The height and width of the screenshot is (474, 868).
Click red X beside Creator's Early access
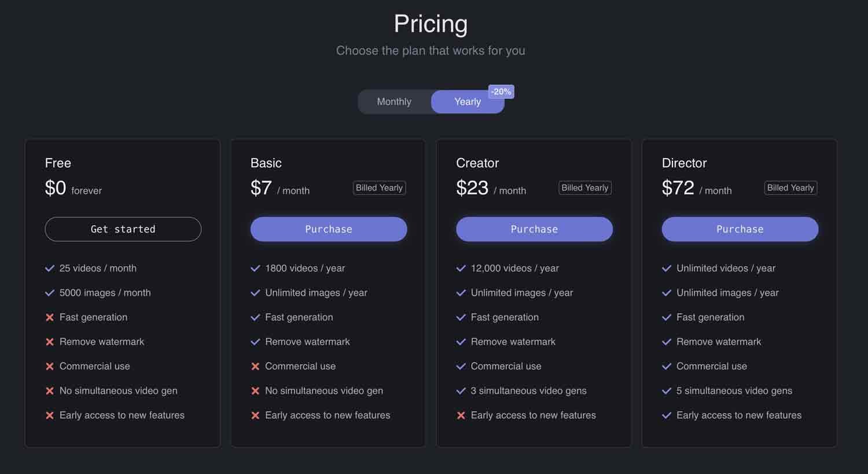461,416
